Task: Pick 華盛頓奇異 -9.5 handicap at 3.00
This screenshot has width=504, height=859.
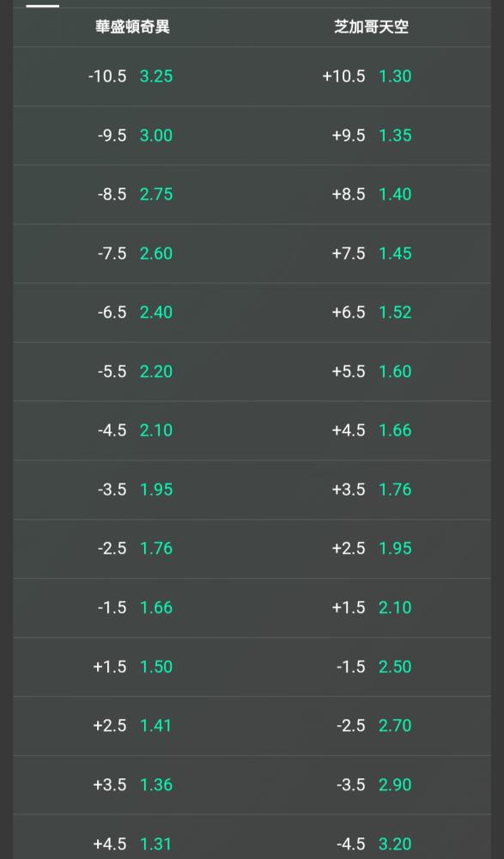Action: click(x=132, y=136)
